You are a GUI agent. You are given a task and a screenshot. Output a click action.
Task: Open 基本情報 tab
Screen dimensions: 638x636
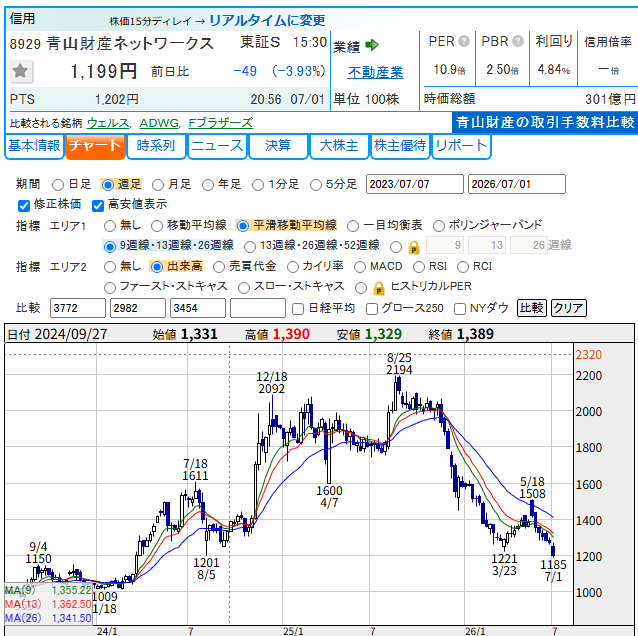pyautogui.click(x=34, y=146)
